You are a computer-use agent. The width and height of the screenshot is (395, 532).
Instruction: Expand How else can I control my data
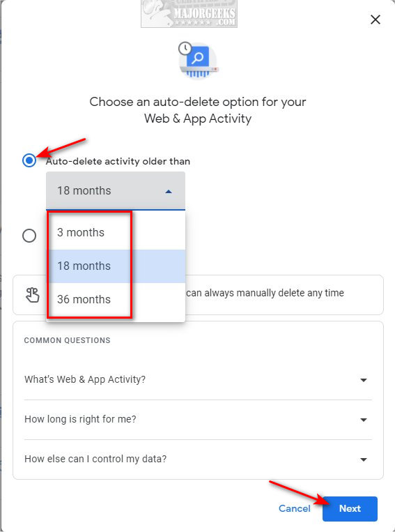[198, 459]
